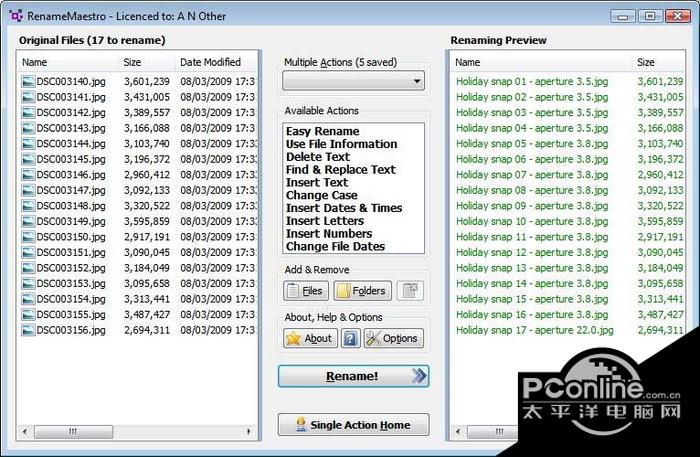The width and height of the screenshot is (700, 457).
Task: Choose Insert Dates & Times action
Action: [344, 208]
